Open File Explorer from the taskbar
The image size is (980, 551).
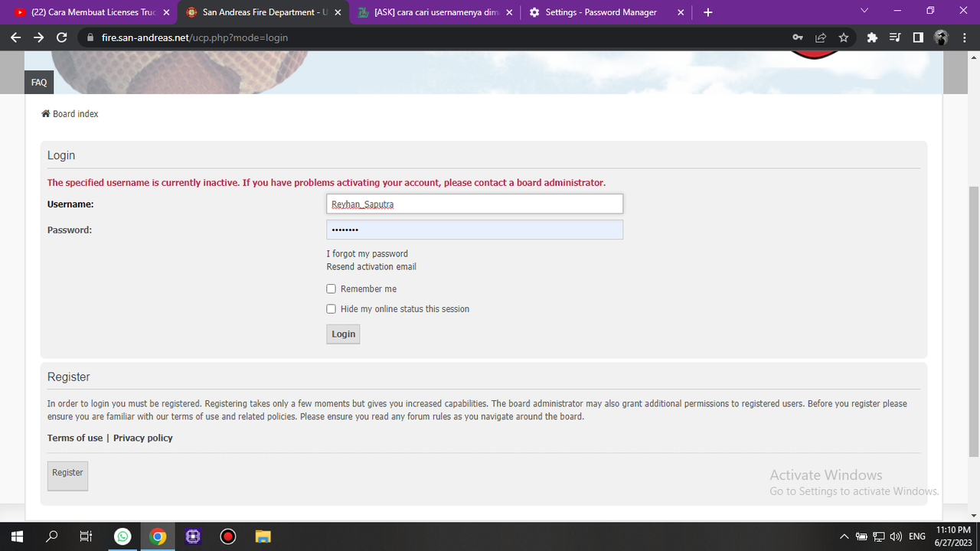[263, 536]
